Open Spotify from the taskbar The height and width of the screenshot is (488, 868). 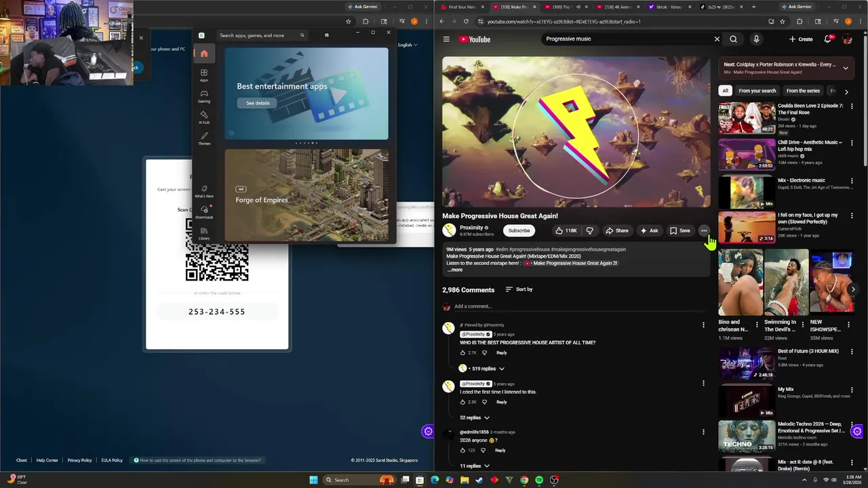click(539, 480)
